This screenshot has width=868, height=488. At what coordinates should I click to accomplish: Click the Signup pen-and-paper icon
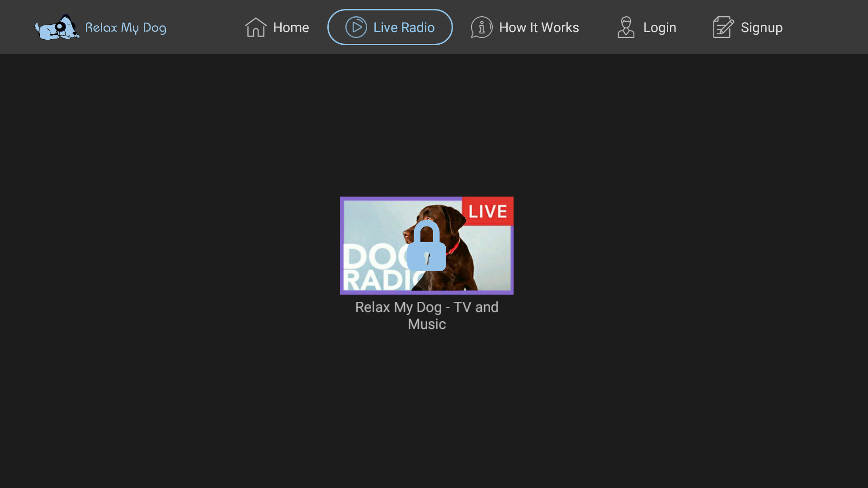(723, 27)
